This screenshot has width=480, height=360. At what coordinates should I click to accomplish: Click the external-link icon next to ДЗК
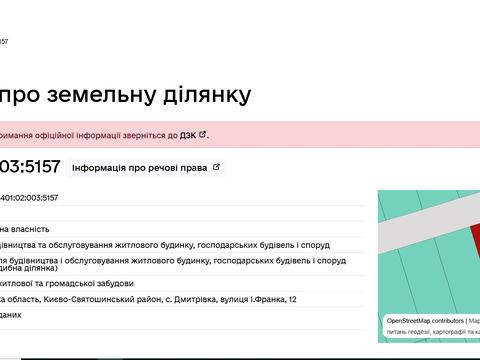[x=202, y=134]
